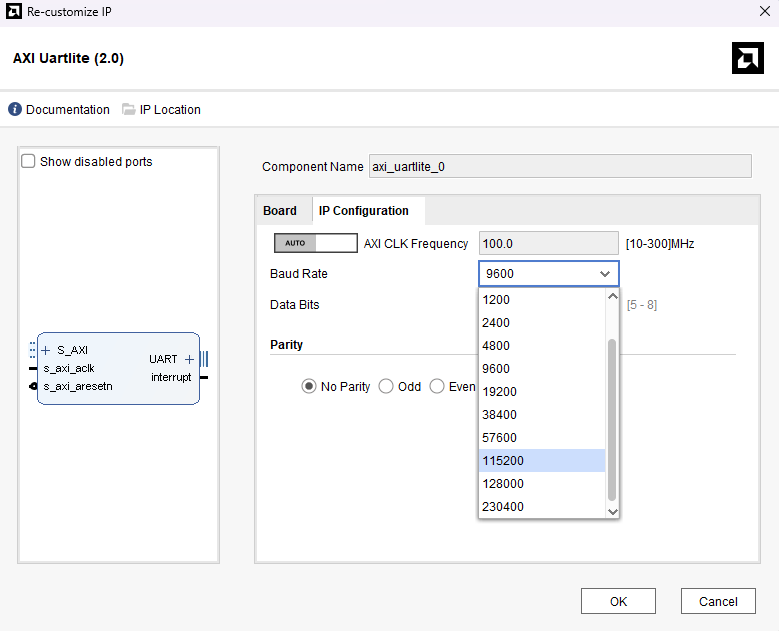The image size is (779, 631).
Task: Click the IP Location folder icon
Action: click(129, 110)
